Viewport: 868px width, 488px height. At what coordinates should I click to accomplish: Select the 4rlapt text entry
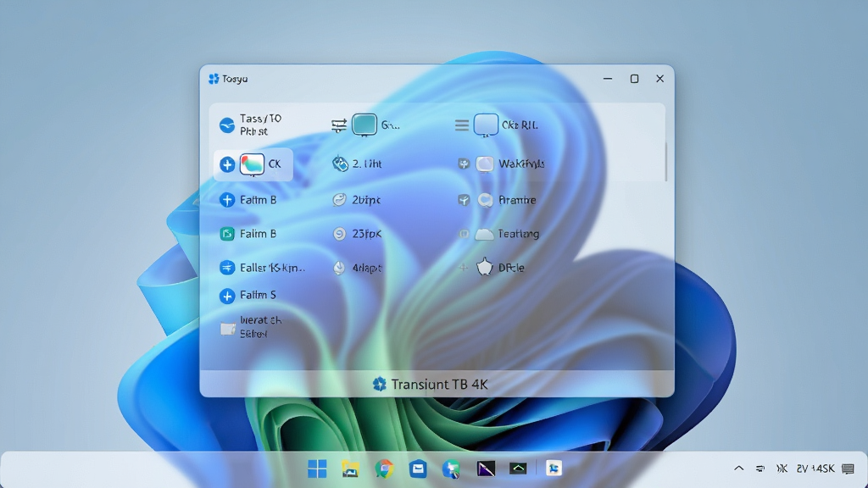pos(367,268)
